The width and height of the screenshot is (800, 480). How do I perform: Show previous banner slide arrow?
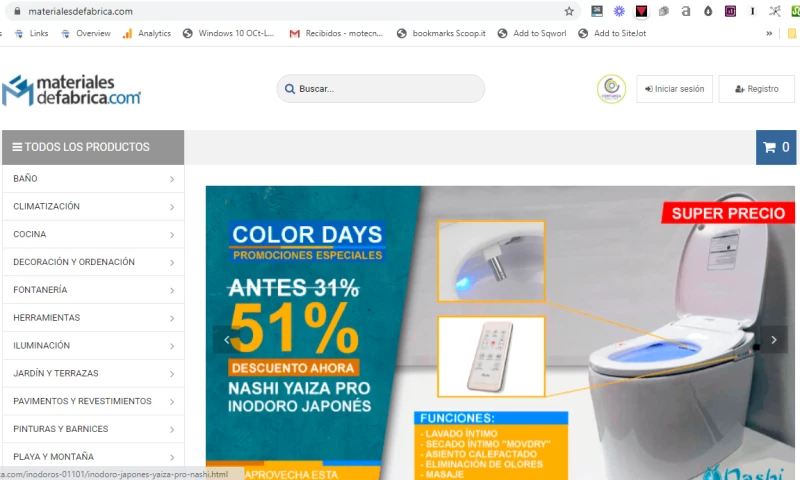[226, 340]
